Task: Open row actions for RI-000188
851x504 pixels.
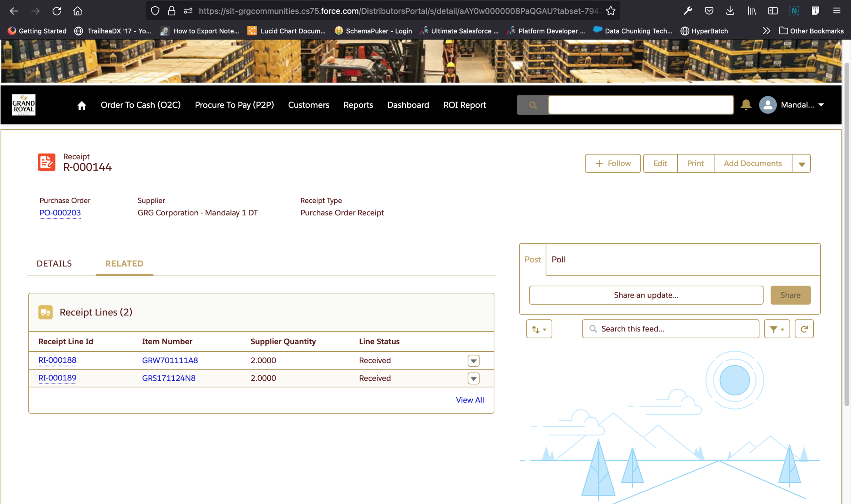Action: (473, 361)
